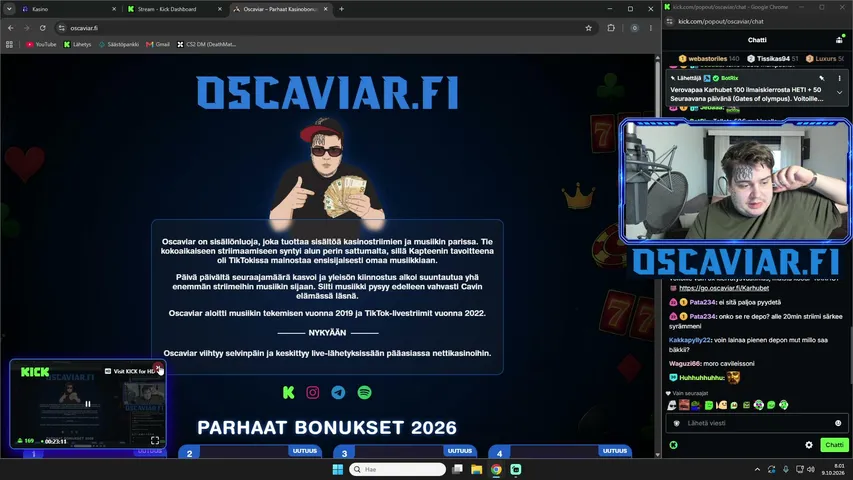Open the Spotify artist icon

(x=364, y=392)
